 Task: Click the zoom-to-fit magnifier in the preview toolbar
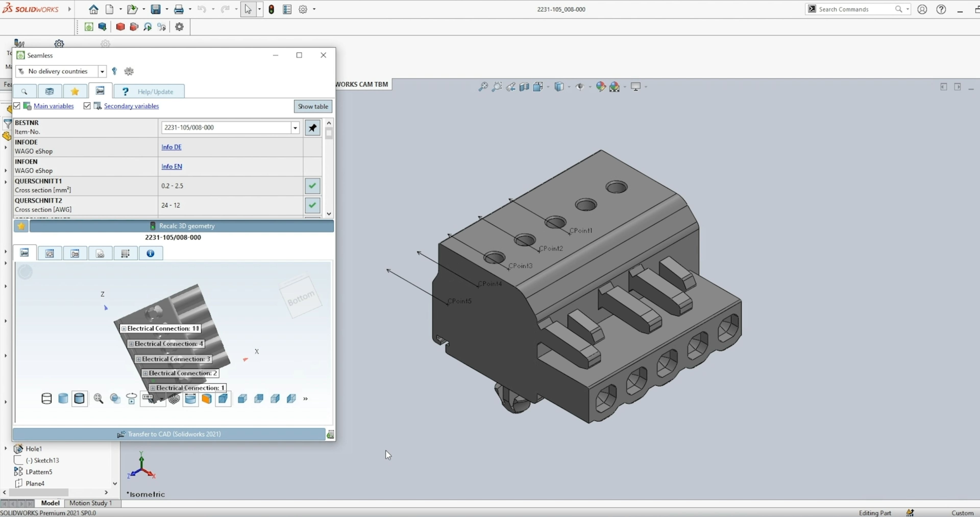tap(99, 399)
